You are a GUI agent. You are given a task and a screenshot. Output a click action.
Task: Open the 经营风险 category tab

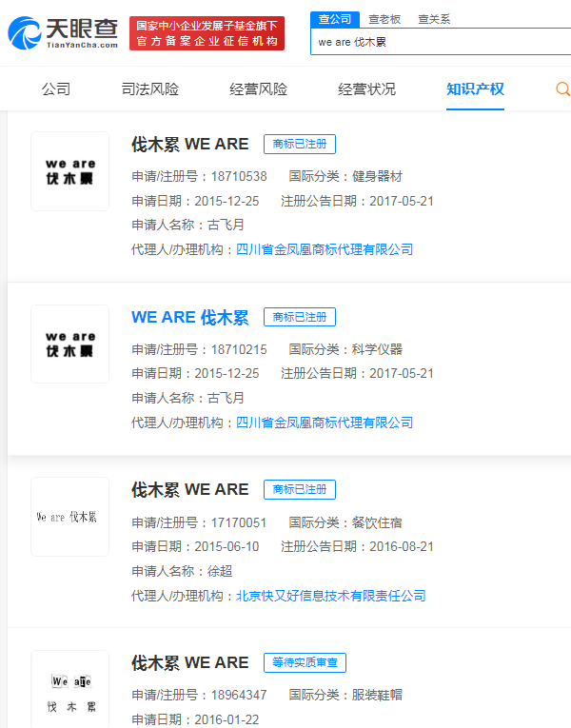258,89
